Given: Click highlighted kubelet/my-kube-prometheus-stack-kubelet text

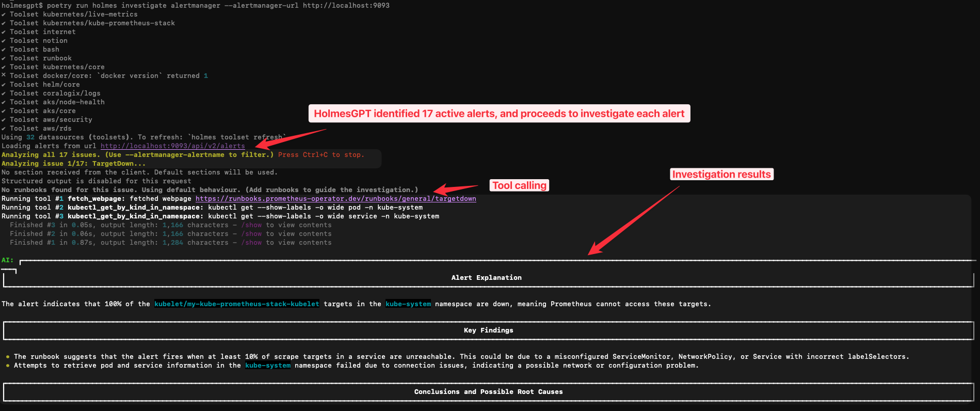Looking at the screenshot, I should 236,304.
